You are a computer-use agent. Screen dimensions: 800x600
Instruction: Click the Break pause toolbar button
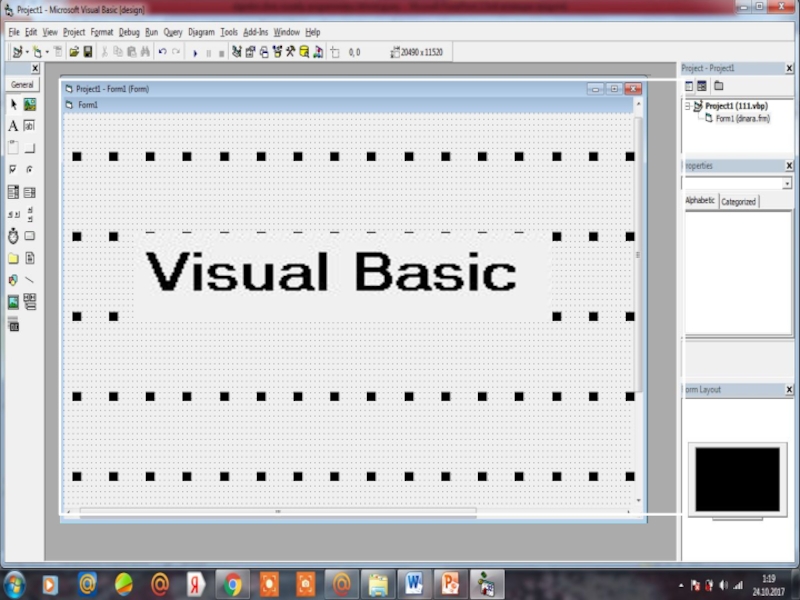coord(209,52)
